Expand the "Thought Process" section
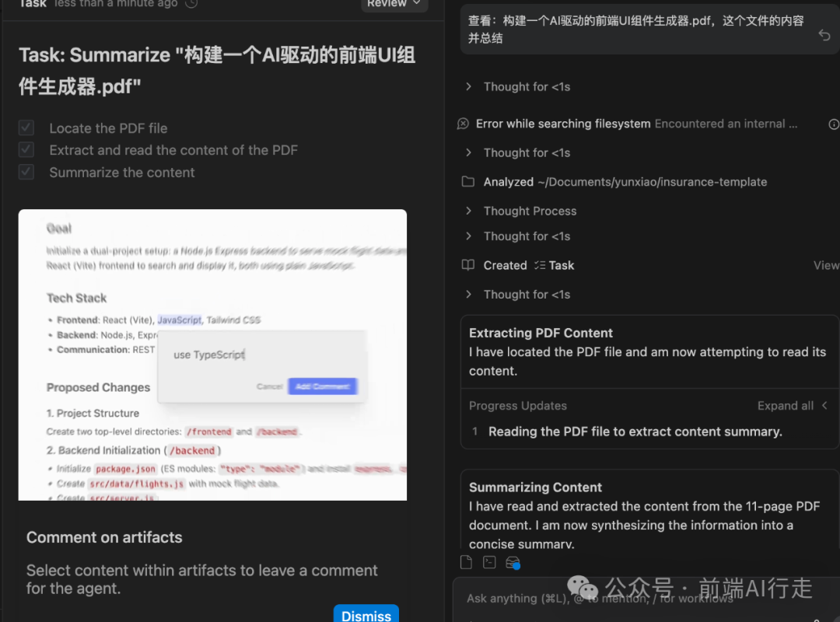 [x=530, y=211]
